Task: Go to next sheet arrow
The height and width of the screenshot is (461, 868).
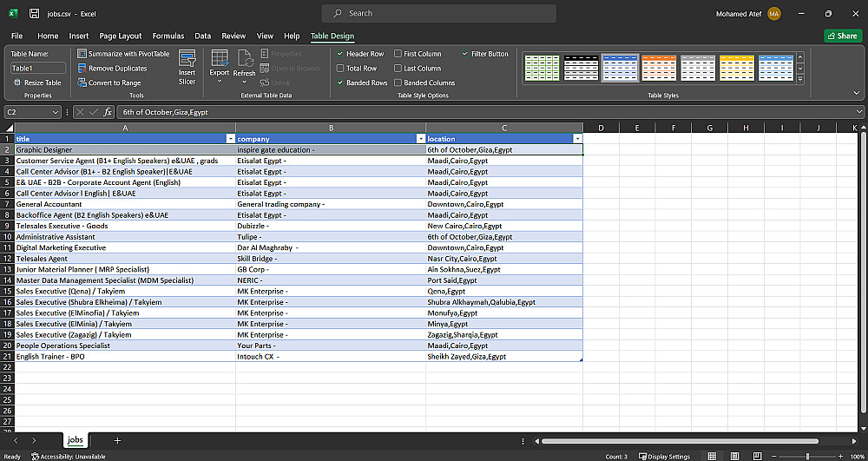Action: pyautogui.click(x=35, y=440)
